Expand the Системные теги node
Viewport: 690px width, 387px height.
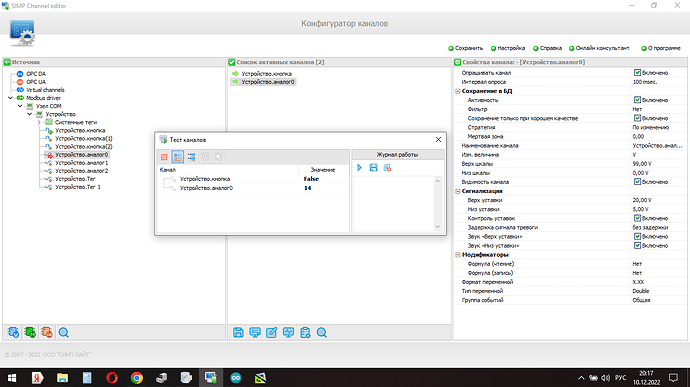[39, 122]
